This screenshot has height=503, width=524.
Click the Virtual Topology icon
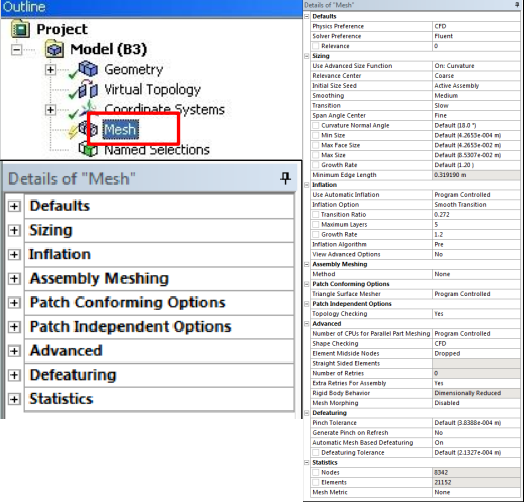click(x=88, y=89)
